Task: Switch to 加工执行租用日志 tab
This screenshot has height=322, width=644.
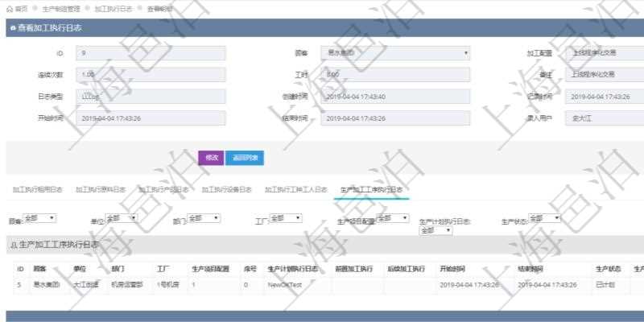Action: [x=37, y=190]
